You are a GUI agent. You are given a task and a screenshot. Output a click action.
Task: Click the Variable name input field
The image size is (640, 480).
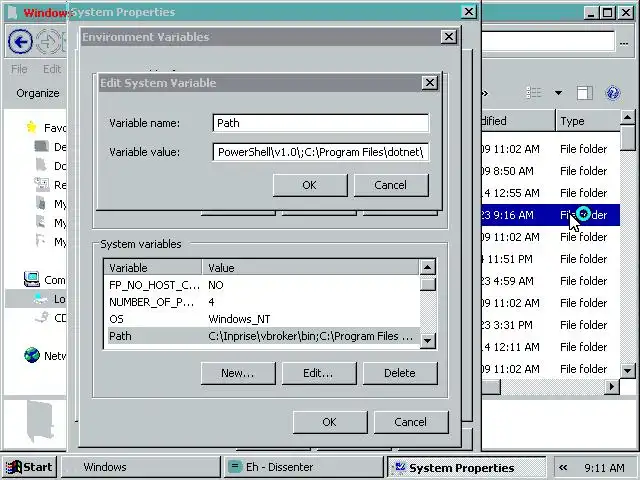(320, 123)
